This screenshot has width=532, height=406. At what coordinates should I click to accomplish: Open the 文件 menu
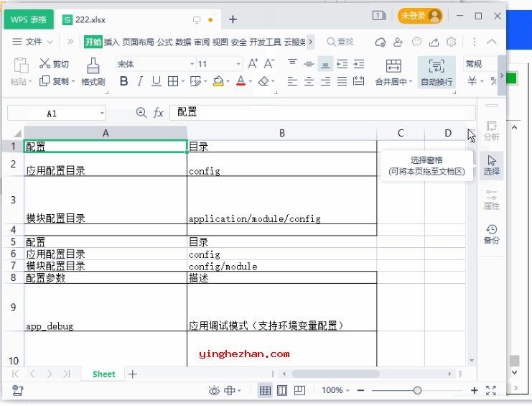pos(32,42)
